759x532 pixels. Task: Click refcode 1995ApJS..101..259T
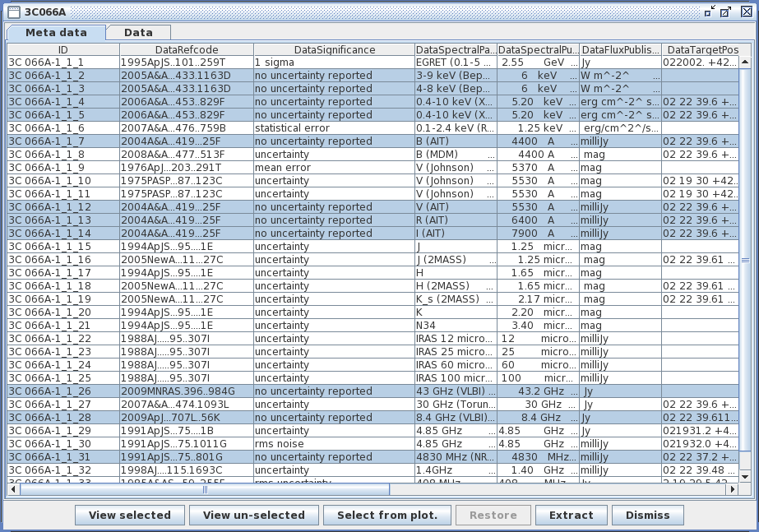pos(187,62)
